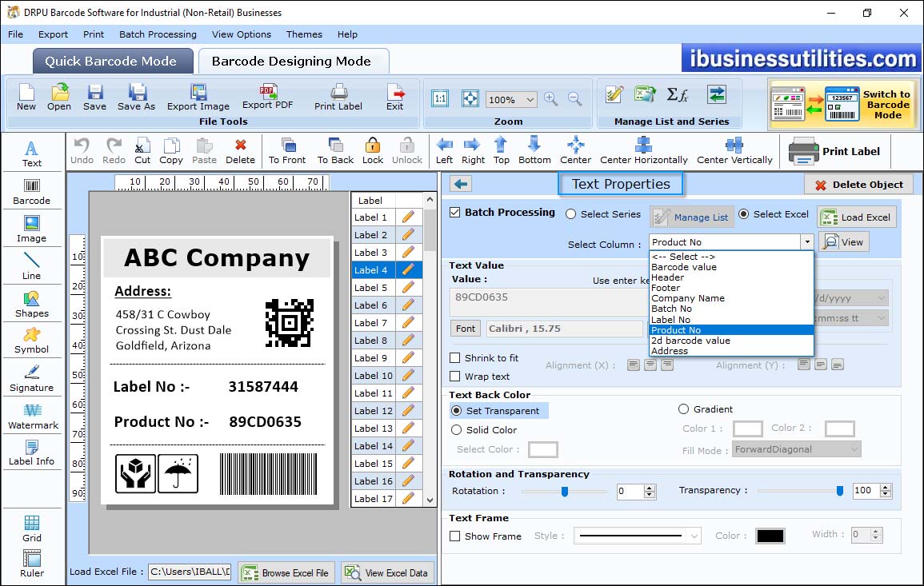
Task: Click the zoom in magnifier icon
Action: tap(551, 99)
